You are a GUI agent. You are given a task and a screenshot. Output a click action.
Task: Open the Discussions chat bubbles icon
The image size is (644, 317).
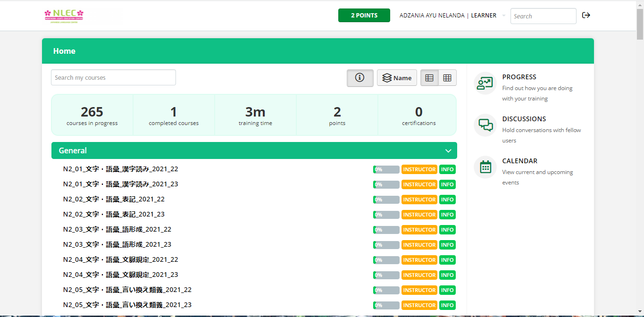click(x=485, y=125)
